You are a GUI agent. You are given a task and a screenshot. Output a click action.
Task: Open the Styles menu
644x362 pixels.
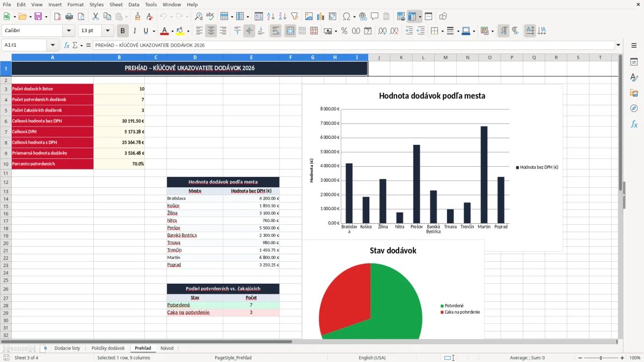97,4
